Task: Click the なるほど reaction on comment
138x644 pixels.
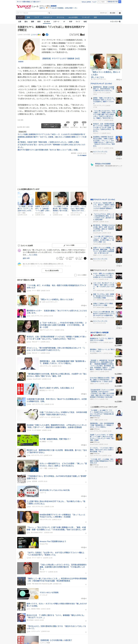Action: click(70, 258)
